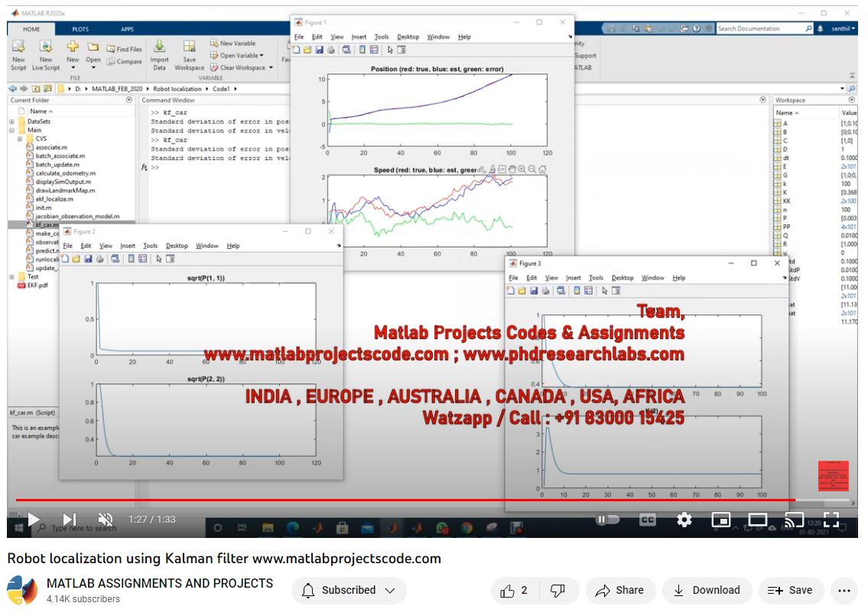Skip to the next video
This screenshot has width=868, height=616.
[x=70, y=520]
